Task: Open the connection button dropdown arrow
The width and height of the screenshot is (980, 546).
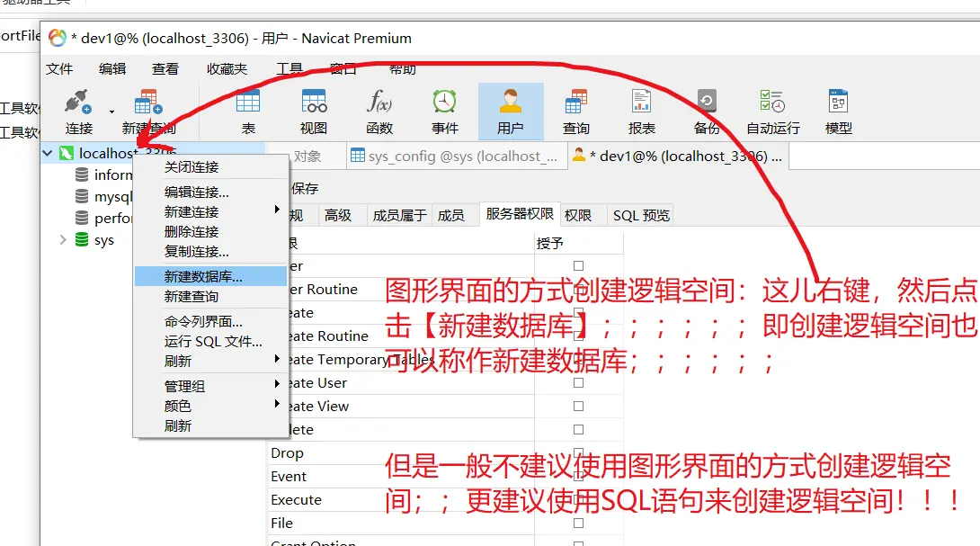Action: 111,112
